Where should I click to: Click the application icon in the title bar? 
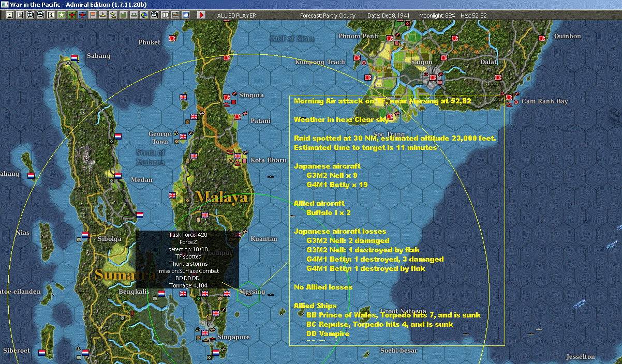point(5,5)
